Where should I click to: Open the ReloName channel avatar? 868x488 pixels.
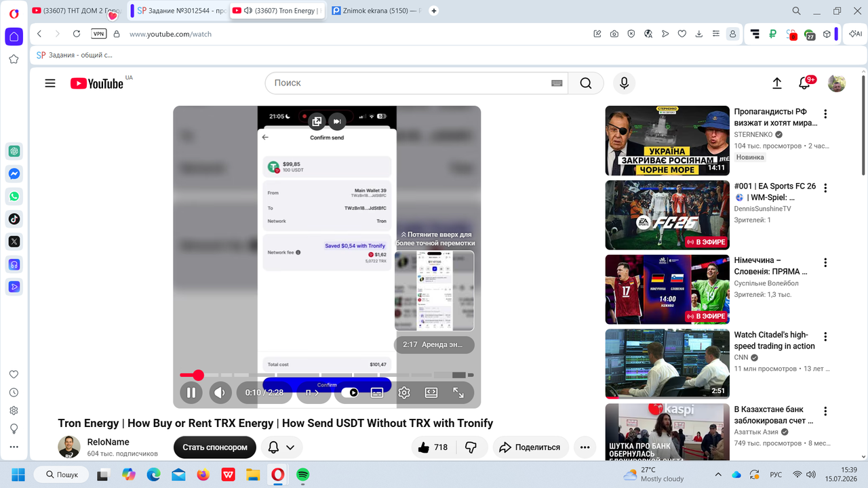(69, 447)
